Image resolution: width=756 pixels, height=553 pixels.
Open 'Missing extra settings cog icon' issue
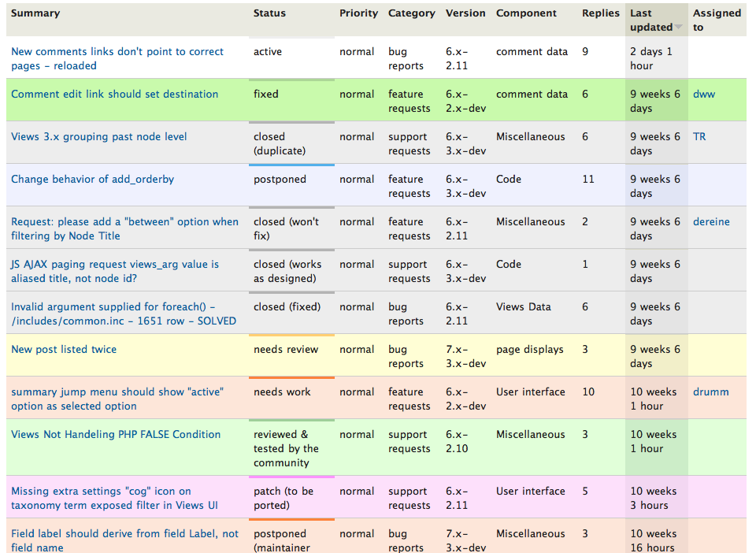pyautogui.click(x=114, y=498)
